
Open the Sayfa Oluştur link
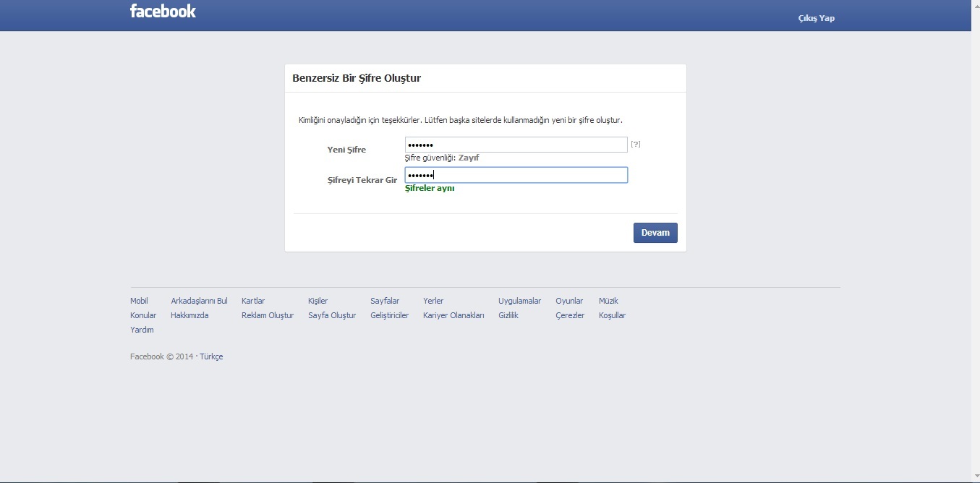[x=332, y=315]
